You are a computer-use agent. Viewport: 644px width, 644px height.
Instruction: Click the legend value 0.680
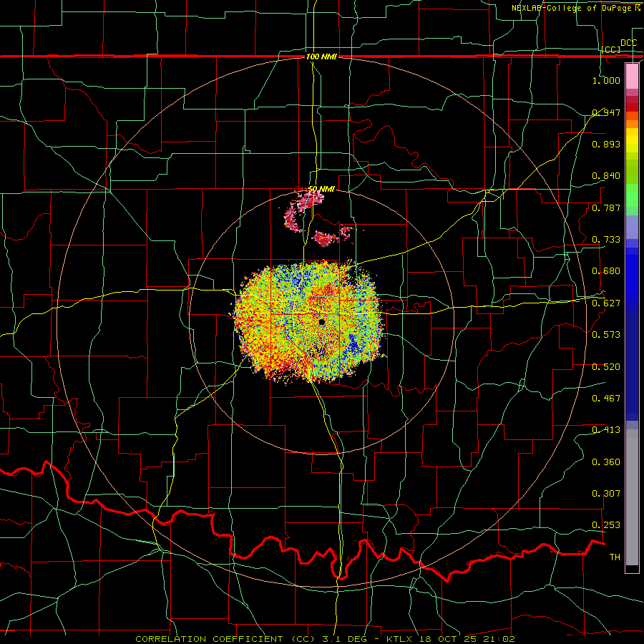tap(606, 271)
